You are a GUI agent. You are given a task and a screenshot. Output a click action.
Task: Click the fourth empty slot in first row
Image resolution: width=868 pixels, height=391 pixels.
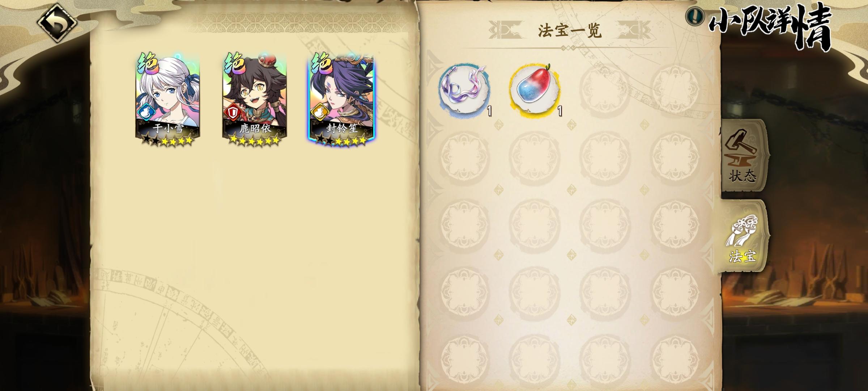[675, 89]
